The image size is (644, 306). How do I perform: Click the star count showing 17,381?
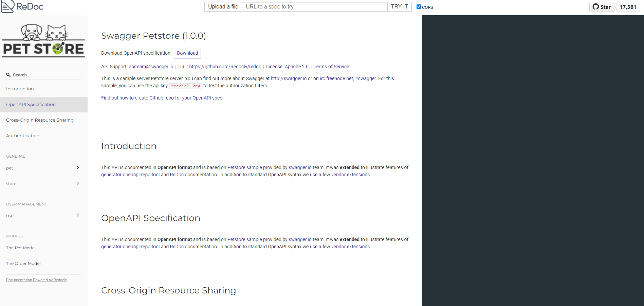(628, 6)
